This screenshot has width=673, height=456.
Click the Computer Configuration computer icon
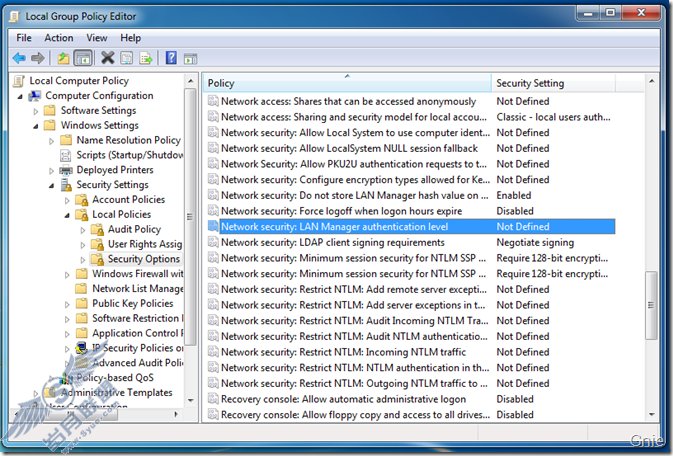[35, 96]
